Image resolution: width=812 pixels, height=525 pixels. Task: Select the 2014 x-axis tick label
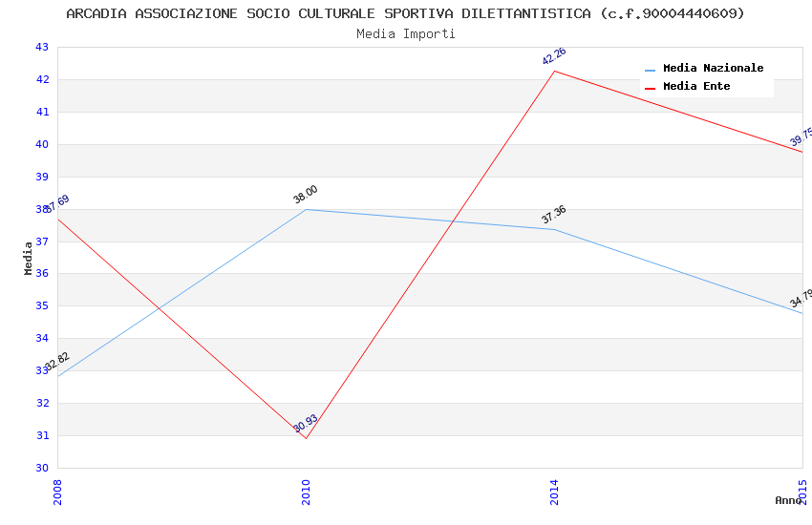(x=554, y=492)
